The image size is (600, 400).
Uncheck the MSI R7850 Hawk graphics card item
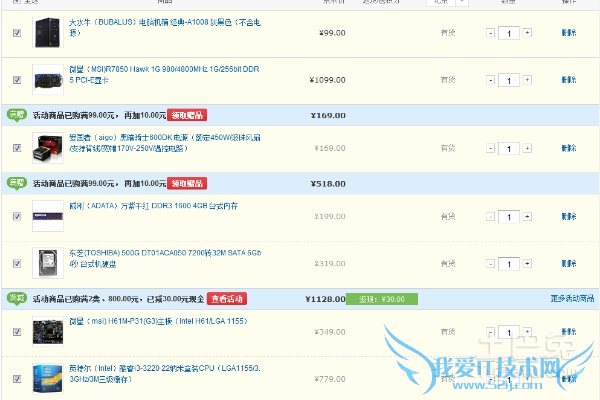coord(17,80)
